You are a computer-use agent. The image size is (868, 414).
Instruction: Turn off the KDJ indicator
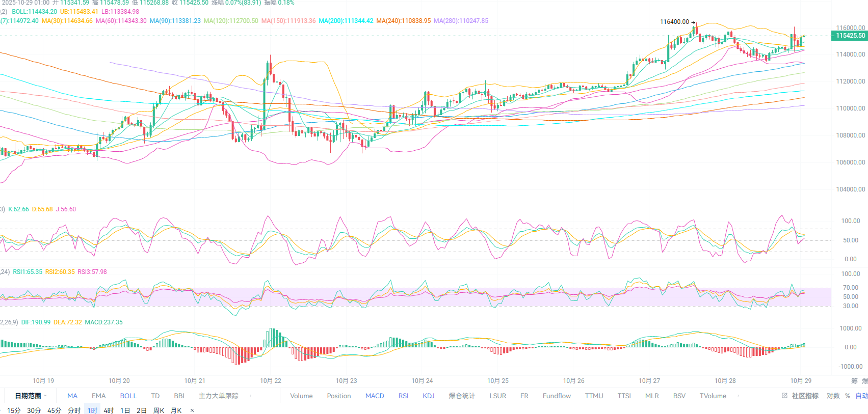tap(428, 396)
